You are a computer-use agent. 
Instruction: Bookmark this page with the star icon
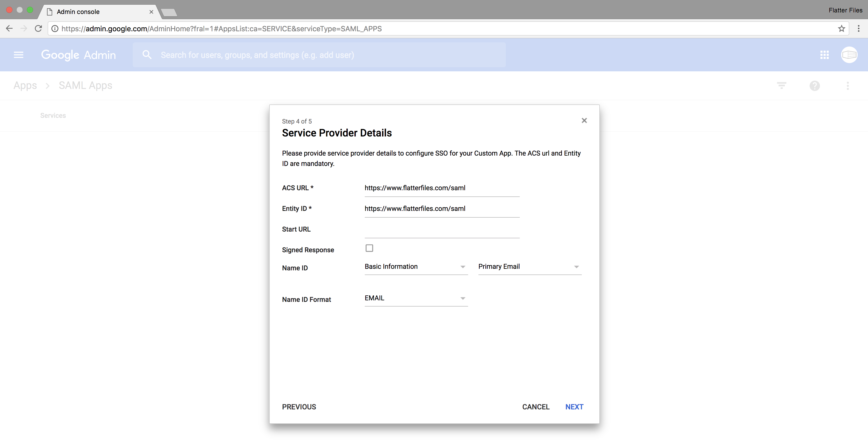[x=841, y=29]
